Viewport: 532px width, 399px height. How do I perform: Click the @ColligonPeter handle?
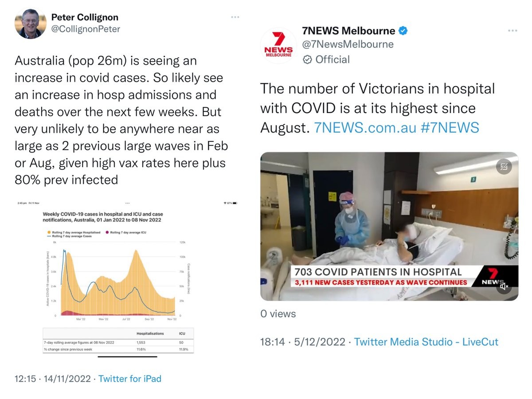pyautogui.click(x=86, y=29)
